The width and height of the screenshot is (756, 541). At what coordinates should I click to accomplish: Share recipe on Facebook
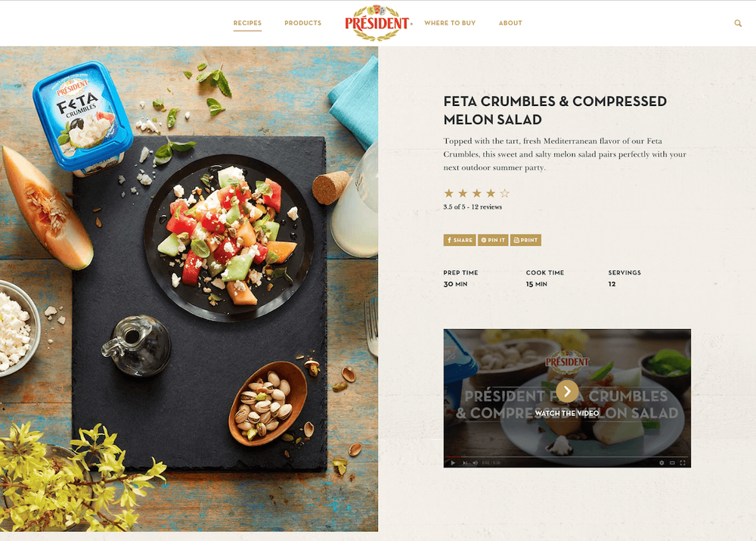click(460, 240)
